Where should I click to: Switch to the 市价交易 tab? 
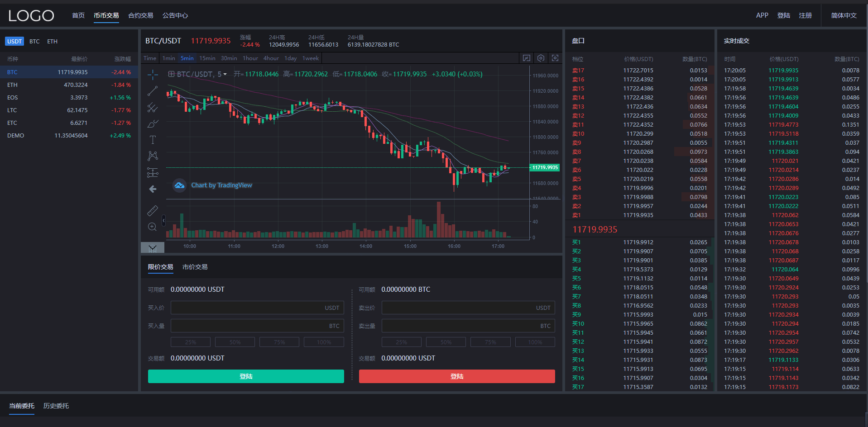tap(195, 267)
